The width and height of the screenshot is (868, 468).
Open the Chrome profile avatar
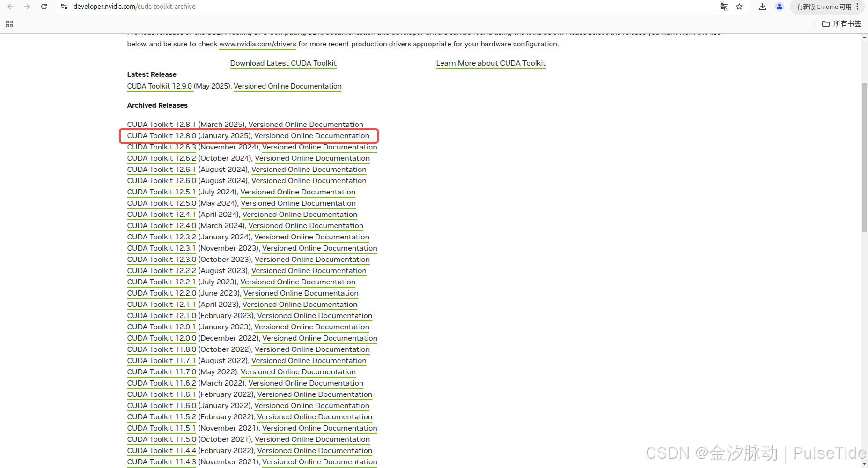(780, 7)
